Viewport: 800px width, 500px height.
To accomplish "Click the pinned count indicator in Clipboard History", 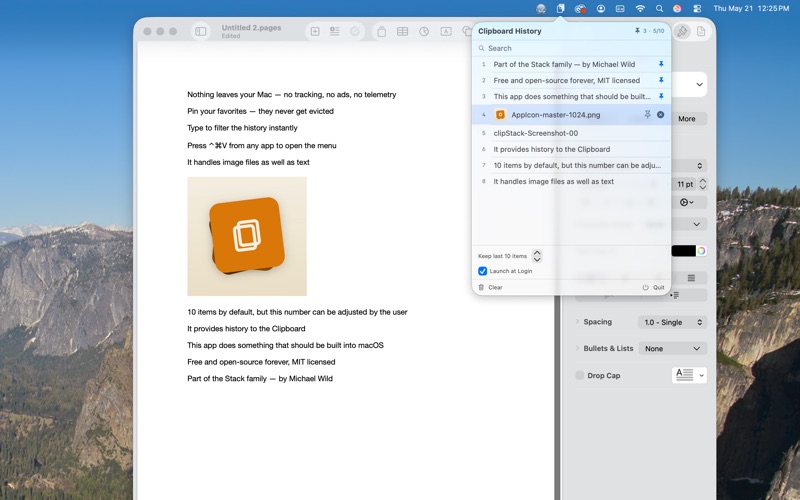I will click(649, 31).
